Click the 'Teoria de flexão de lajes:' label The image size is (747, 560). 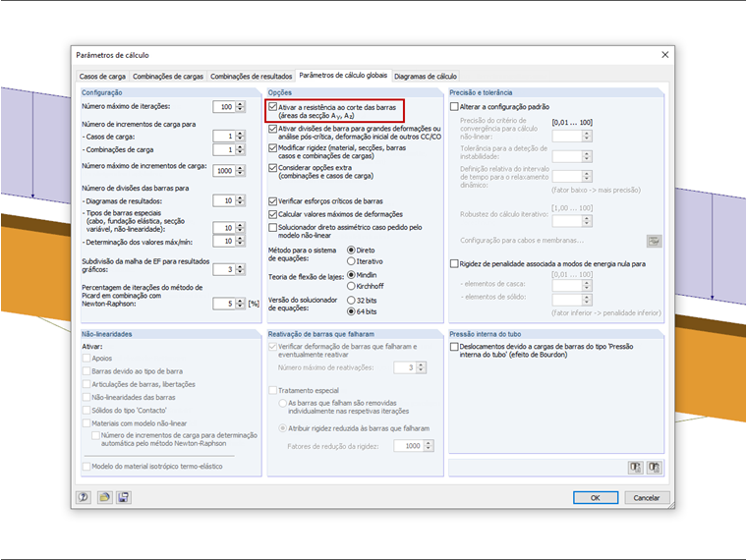point(306,277)
